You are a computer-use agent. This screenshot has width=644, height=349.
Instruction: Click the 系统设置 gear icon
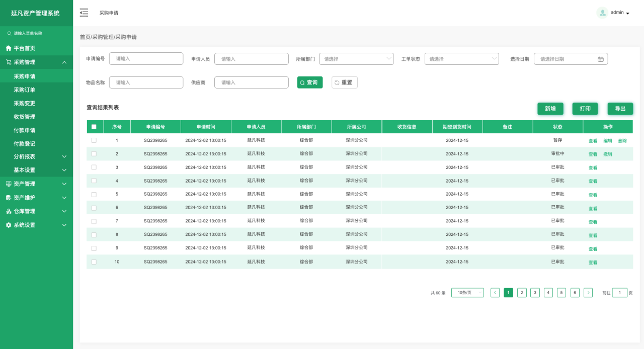[9, 225]
